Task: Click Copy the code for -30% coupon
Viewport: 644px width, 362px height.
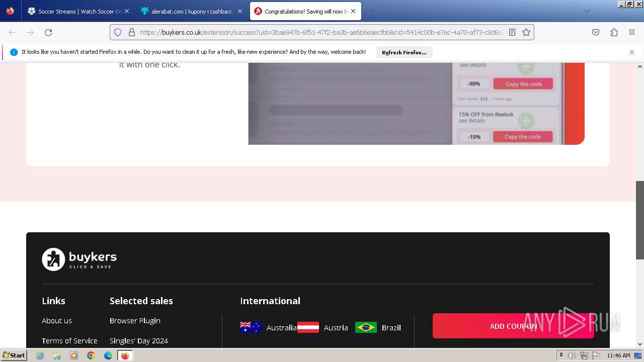Action: point(523,84)
